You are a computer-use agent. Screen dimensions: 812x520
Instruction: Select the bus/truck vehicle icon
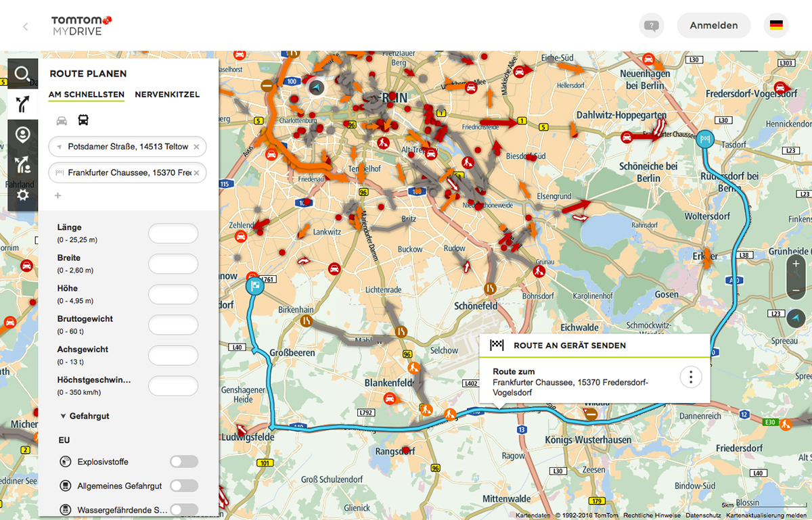pyautogui.click(x=83, y=120)
